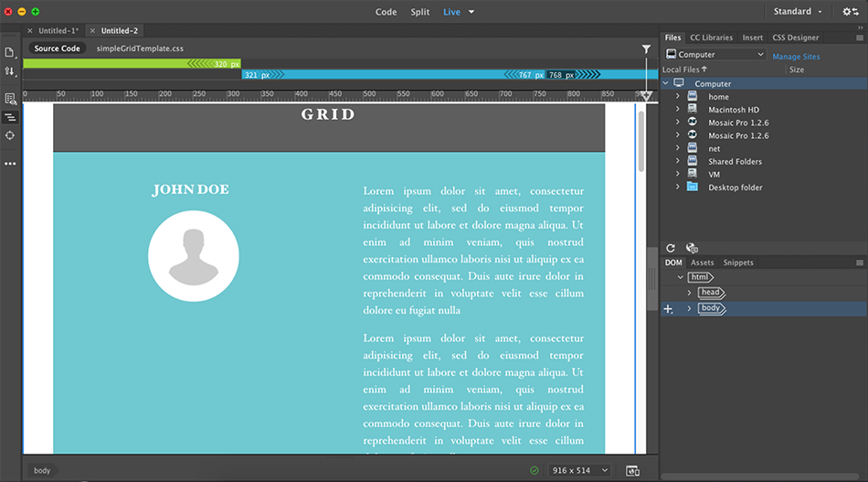Open the Live view mode dropdown arrow
This screenshot has height=482, width=868.
471,12
